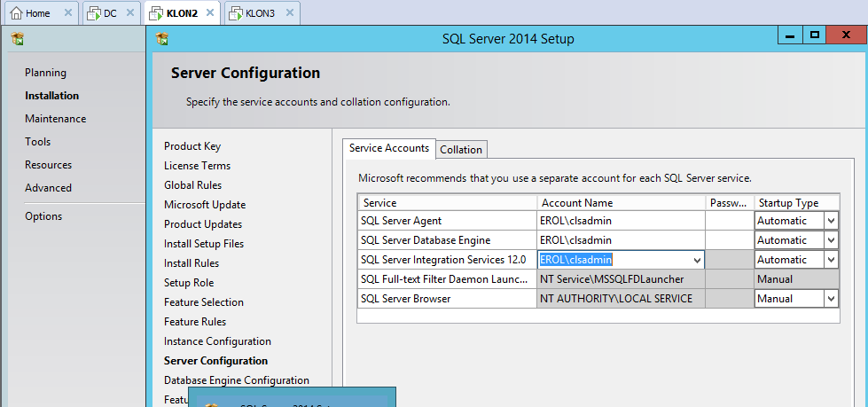868x407 pixels.
Task: Switch to the Collation tab
Action: click(x=461, y=150)
